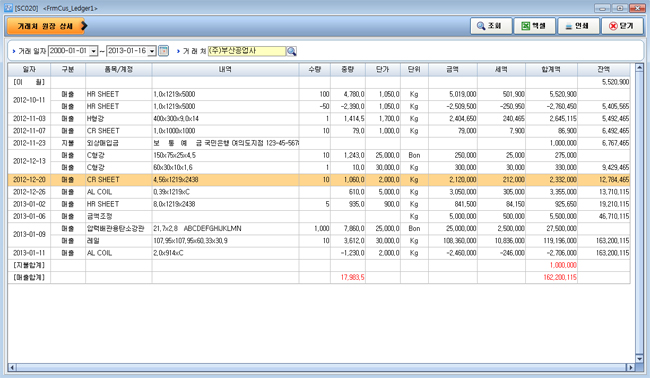Click the 단위 column header
The width and height of the screenshot is (650, 378).
click(414, 70)
